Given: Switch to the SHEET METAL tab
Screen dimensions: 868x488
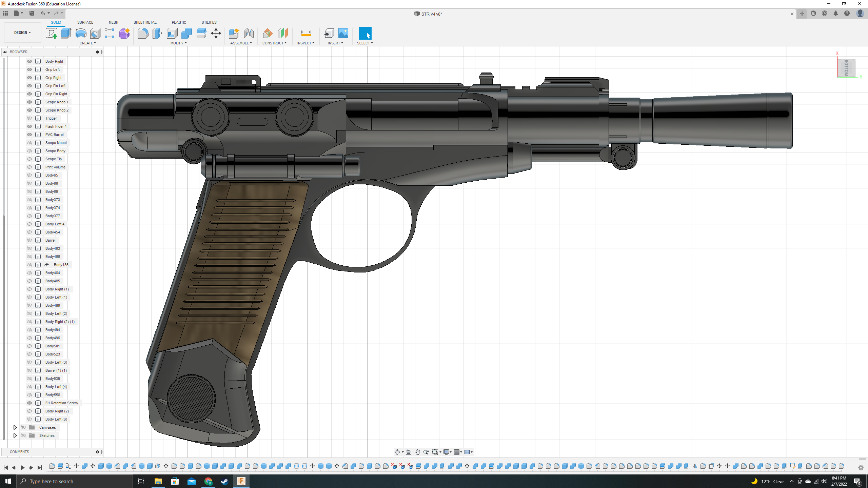Looking at the screenshot, I should (x=145, y=22).
